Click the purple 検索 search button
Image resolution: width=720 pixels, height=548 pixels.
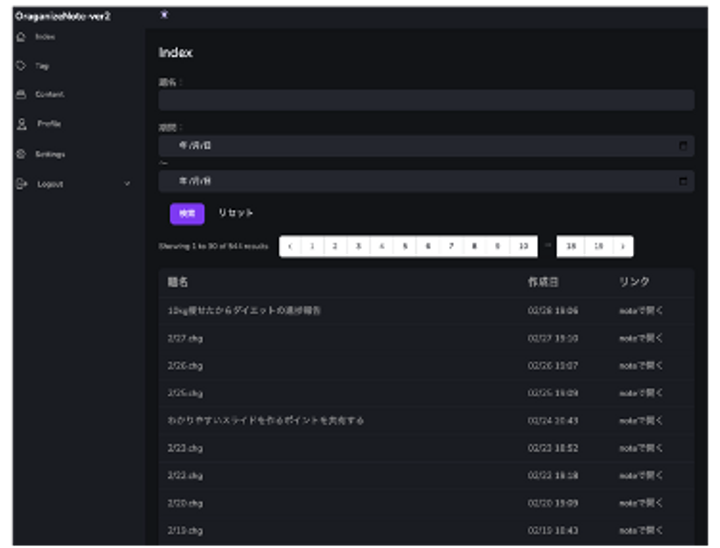187,214
